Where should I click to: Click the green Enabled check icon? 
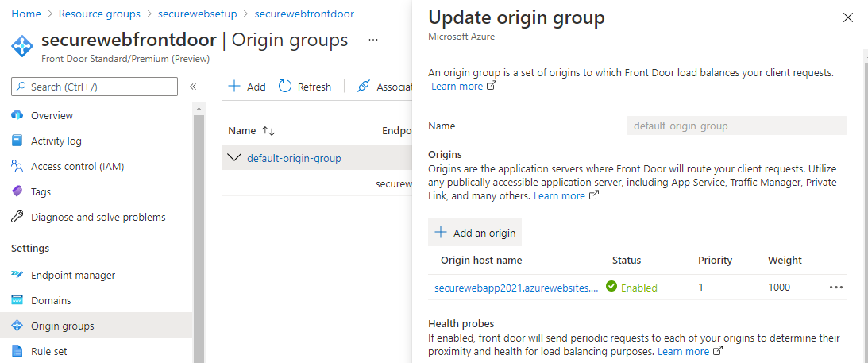[611, 287]
